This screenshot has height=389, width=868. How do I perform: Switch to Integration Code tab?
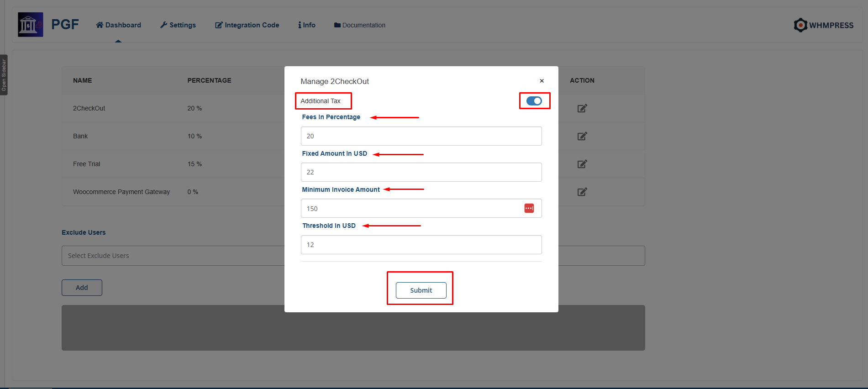pyautogui.click(x=247, y=25)
